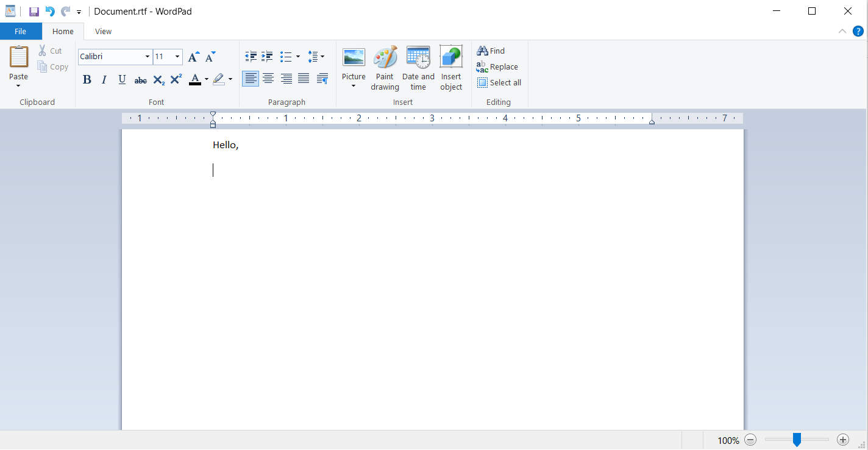868x450 pixels.
Task: Click the Hello, text in document
Action: 226,145
